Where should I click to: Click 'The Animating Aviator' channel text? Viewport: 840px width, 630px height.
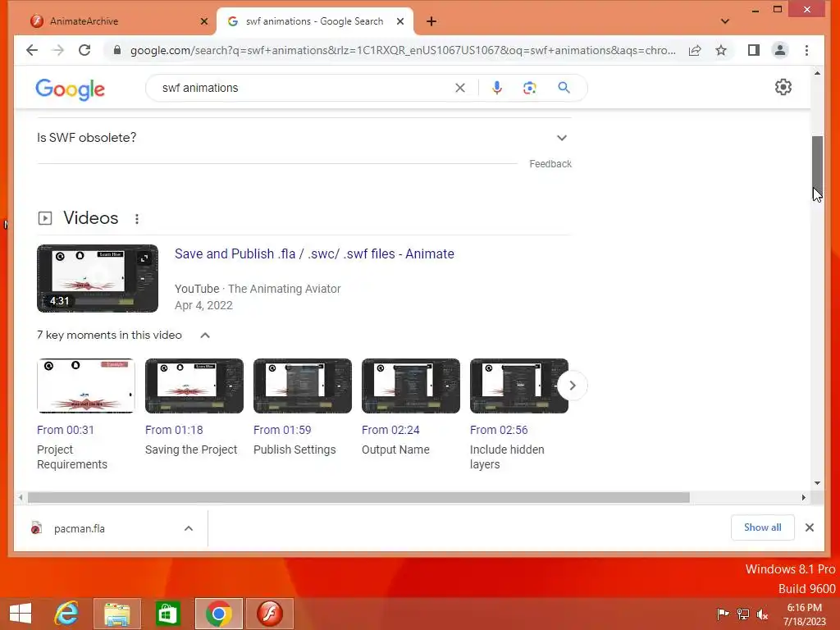tap(285, 289)
